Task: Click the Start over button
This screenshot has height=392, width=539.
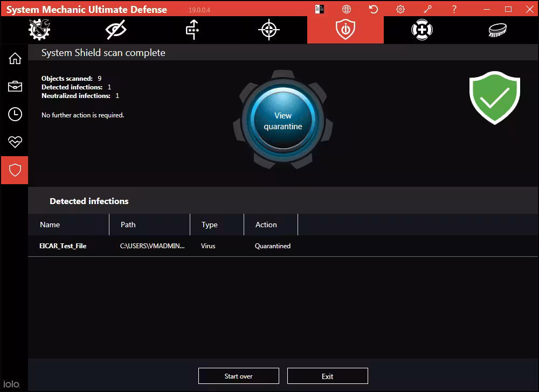Action: point(239,376)
